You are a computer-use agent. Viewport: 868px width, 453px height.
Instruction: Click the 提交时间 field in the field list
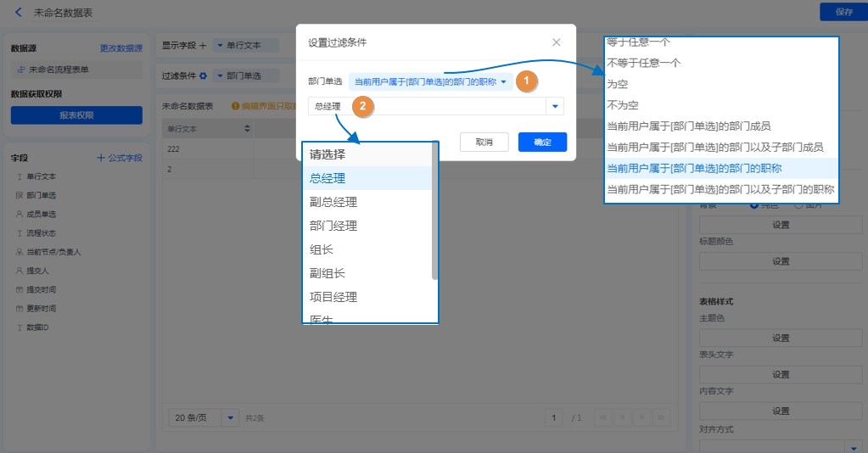click(41, 289)
